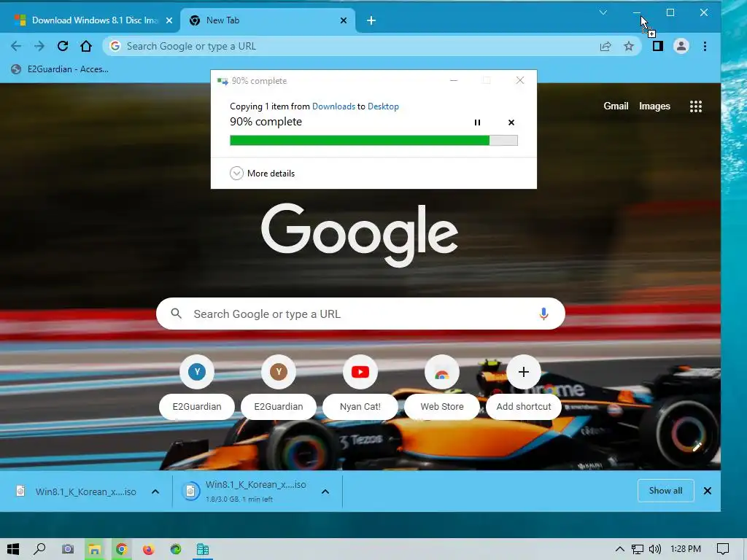Minimize the copy progress dialog

coord(454,80)
